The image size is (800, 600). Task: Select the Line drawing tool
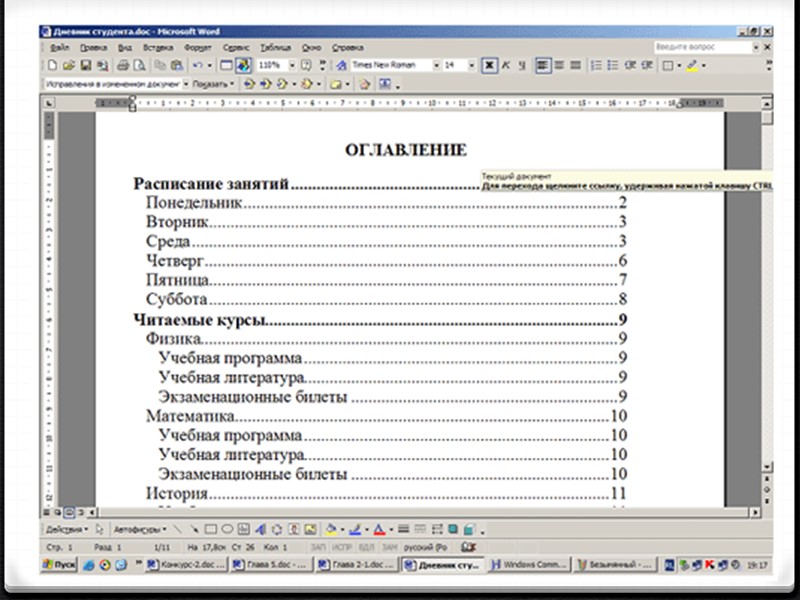coord(178,530)
